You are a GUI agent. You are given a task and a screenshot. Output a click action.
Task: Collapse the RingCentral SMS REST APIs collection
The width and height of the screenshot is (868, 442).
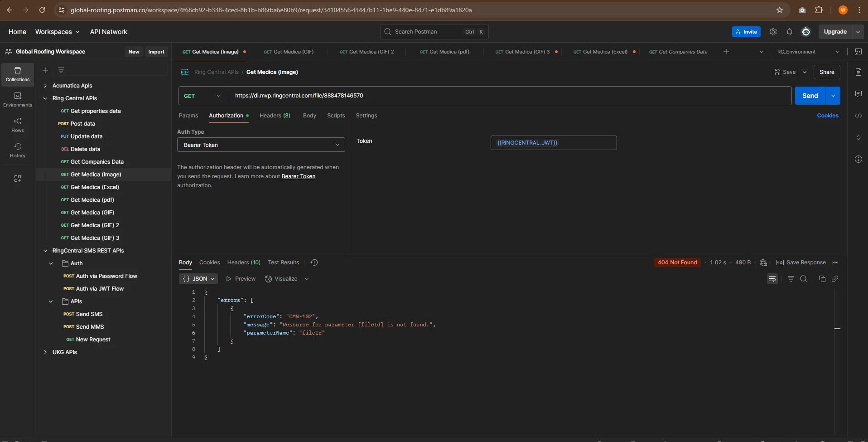pyautogui.click(x=45, y=251)
